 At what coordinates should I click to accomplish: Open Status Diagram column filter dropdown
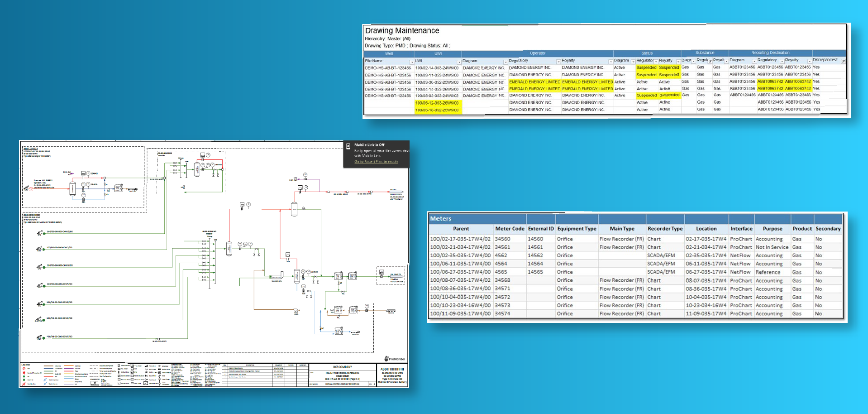(x=633, y=62)
